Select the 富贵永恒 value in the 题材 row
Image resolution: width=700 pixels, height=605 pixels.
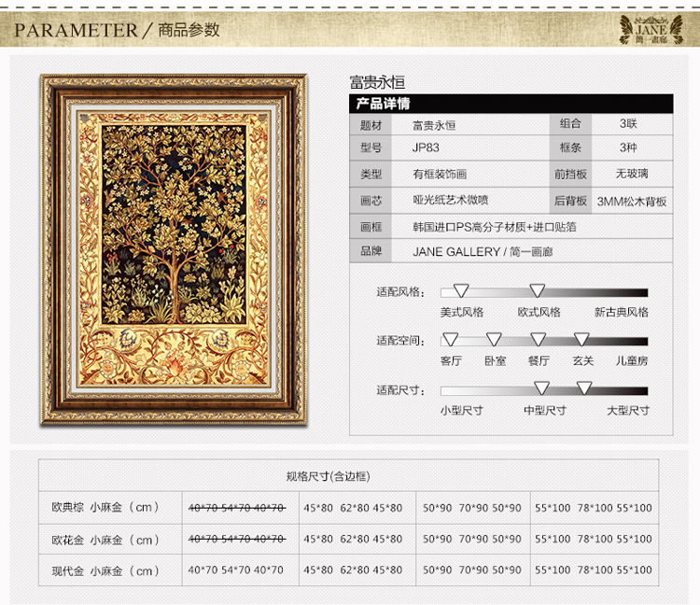[434, 125]
